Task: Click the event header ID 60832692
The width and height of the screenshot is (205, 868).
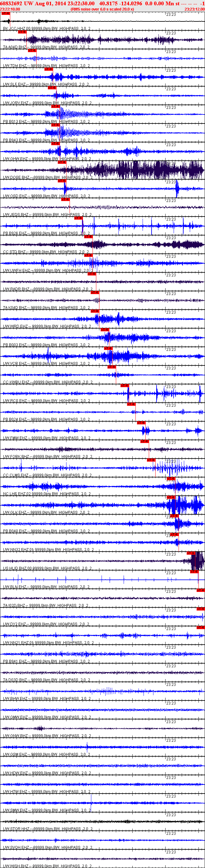Action: [x=11, y=3]
